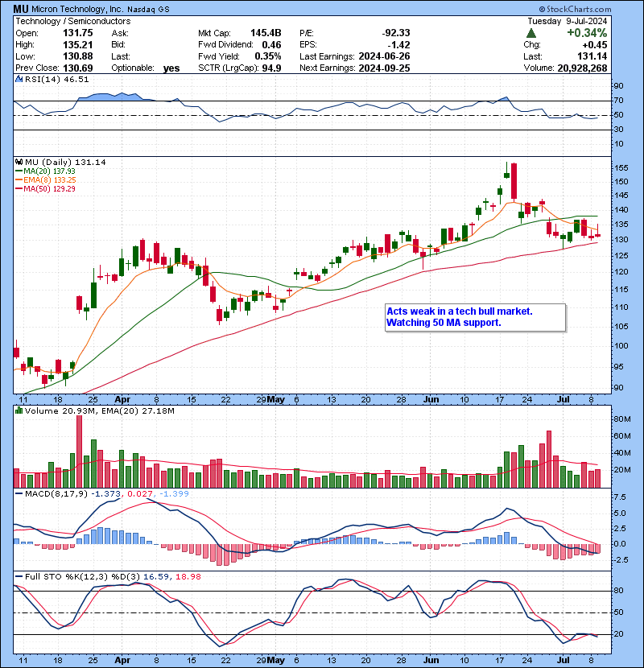Click the SCTR (LrgCap) value 94.9
The height and width of the screenshot is (668, 644).
pos(271,68)
